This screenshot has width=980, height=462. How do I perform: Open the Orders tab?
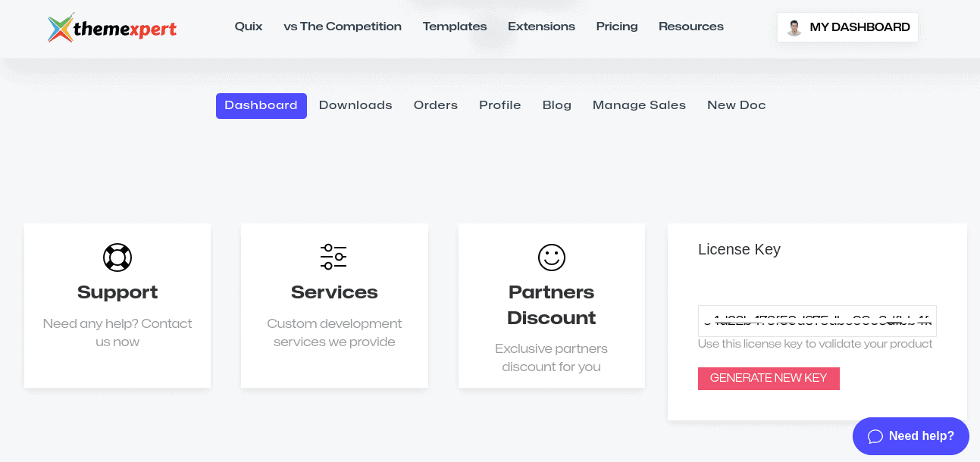pos(436,105)
